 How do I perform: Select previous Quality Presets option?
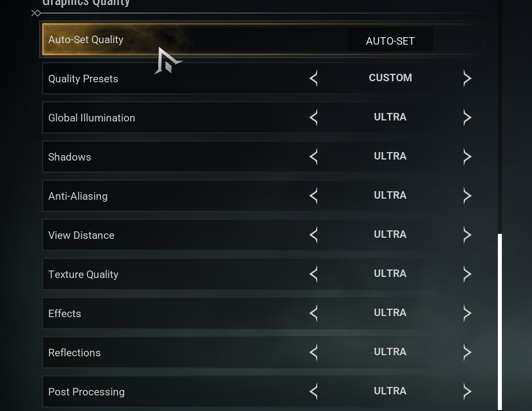pos(314,78)
